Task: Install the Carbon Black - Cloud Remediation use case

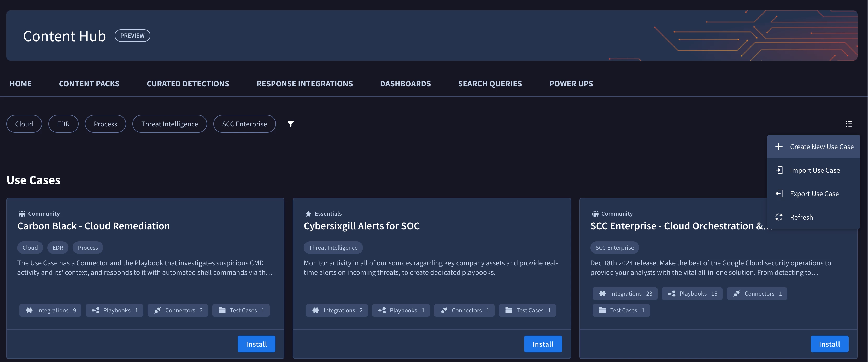Action: click(256, 344)
